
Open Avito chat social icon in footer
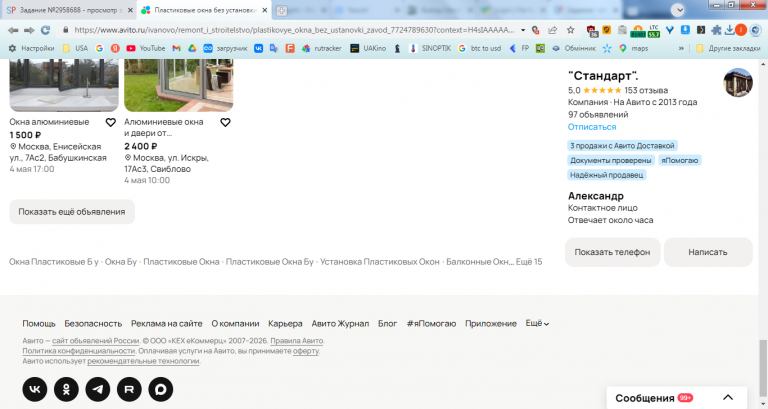click(161, 389)
